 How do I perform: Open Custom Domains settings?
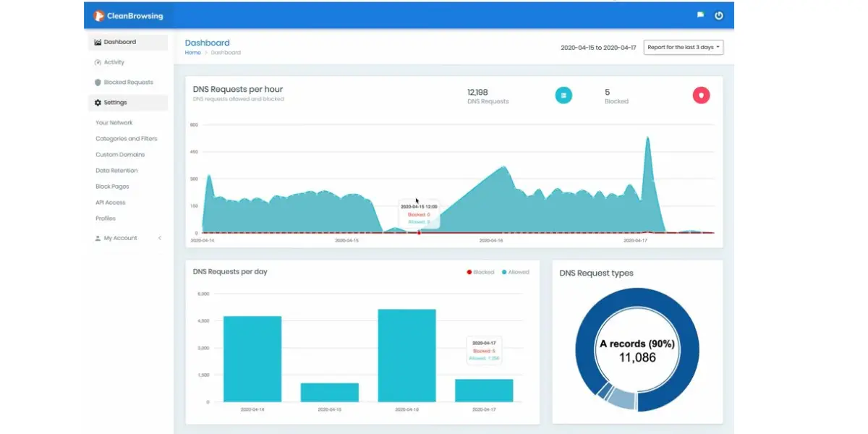120,155
